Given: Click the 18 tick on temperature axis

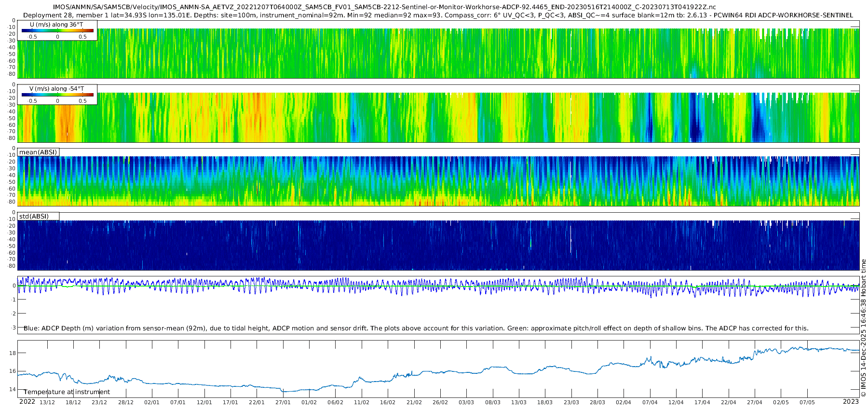Looking at the screenshot, I should 13,353.
